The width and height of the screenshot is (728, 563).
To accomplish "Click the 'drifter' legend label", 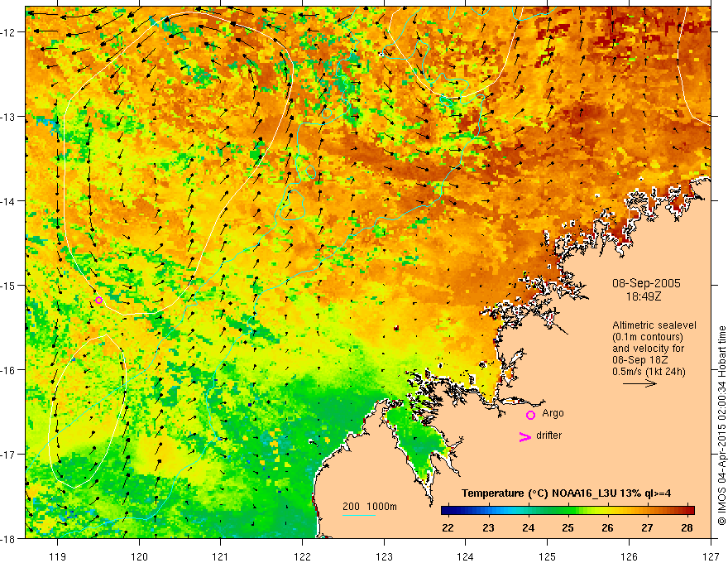I will 548,435.
